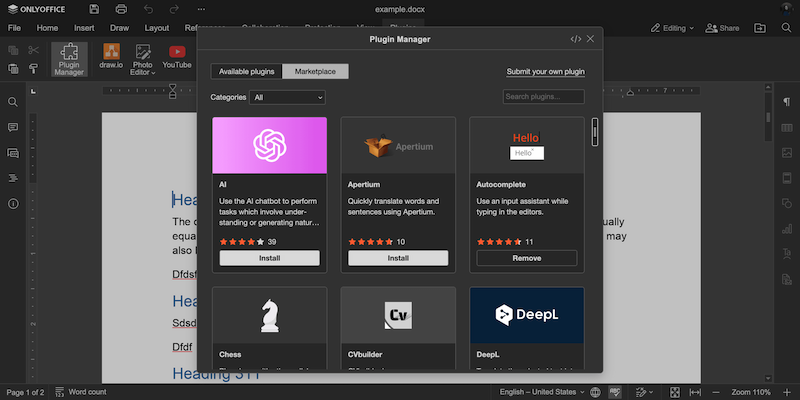The height and width of the screenshot is (400, 800).
Task: Click the Search plugins input field
Action: pos(544,97)
